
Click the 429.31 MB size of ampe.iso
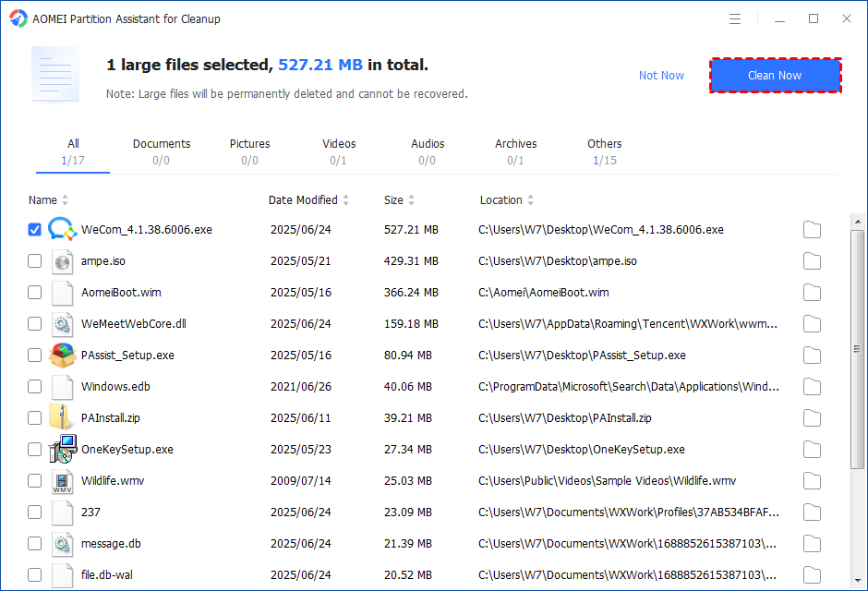click(411, 261)
